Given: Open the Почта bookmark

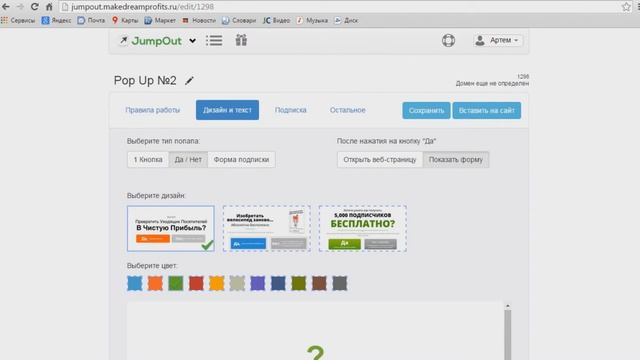Looking at the screenshot, I should [91, 20].
